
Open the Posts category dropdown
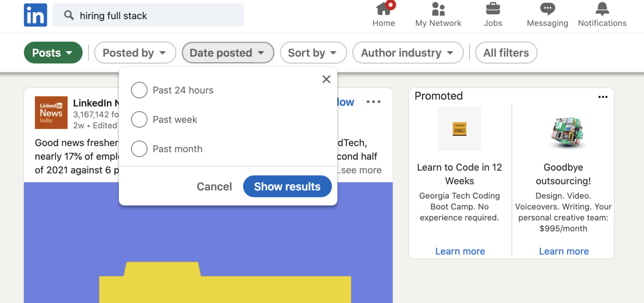point(53,53)
